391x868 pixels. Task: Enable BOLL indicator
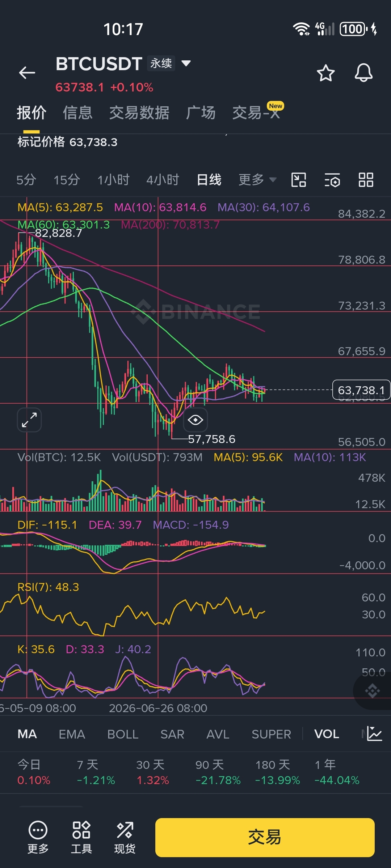[x=123, y=734]
